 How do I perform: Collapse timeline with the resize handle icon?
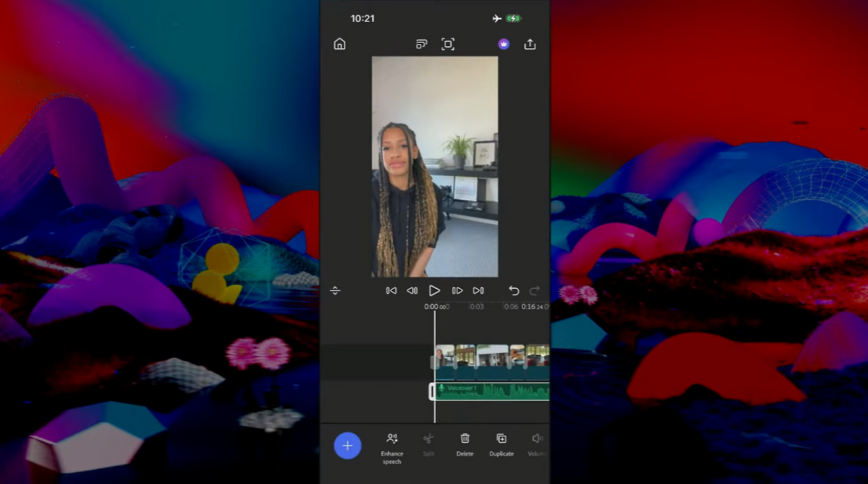pyautogui.click(x=335, y=291)
